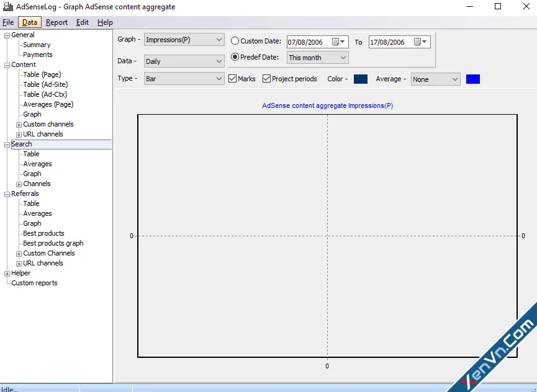537x392 pixels.
Task: Click the graph title AdSense content aggregate Impressions(P)
Action: click(327, 105)
